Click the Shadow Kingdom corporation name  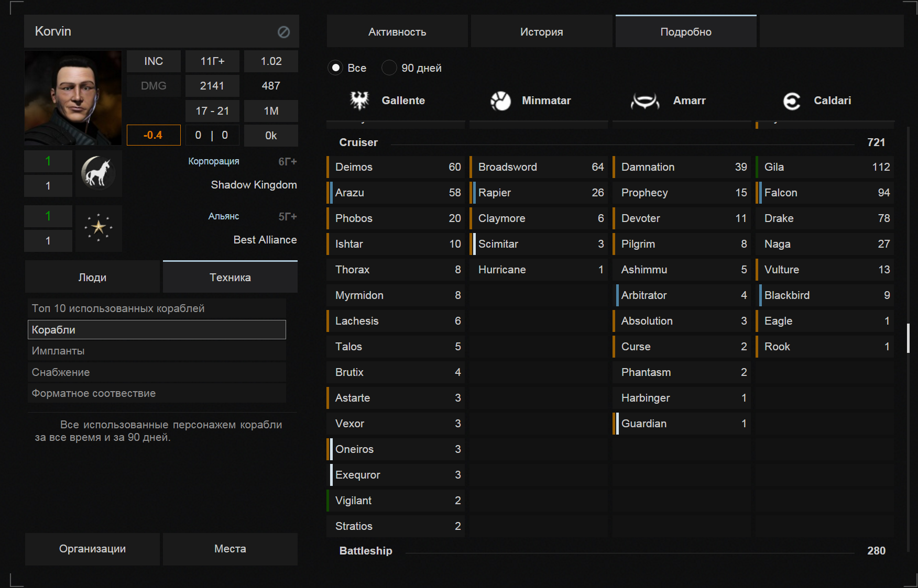254,185
